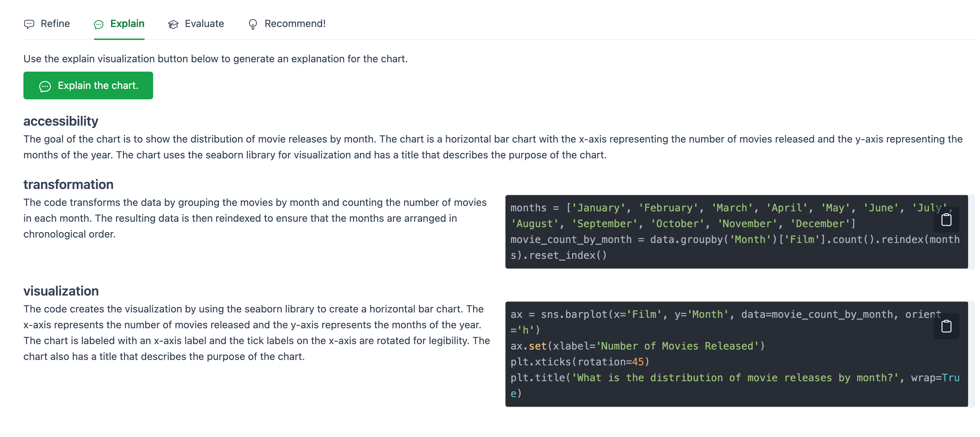Click the months list code block
The image size is (980, 437).
click(x=723, y=232)
